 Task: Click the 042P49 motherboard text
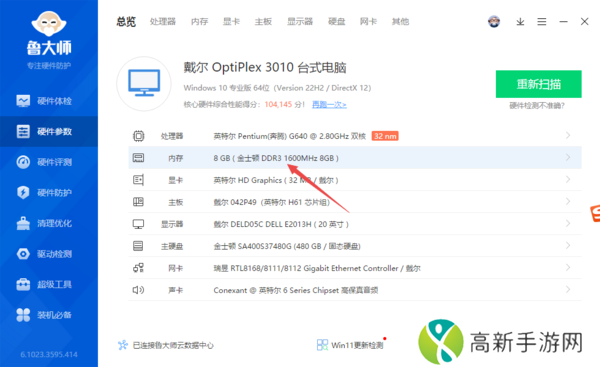coord(272,202)
